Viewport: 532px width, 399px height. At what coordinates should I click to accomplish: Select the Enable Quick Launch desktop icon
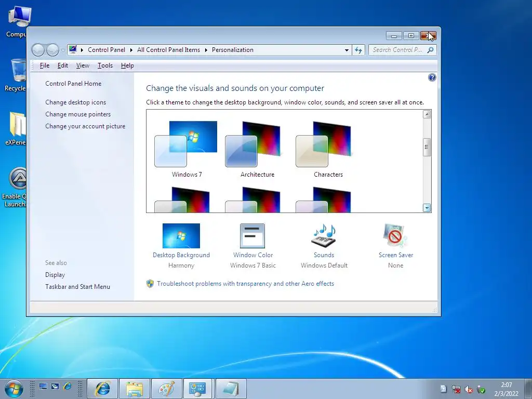[14, 187]
